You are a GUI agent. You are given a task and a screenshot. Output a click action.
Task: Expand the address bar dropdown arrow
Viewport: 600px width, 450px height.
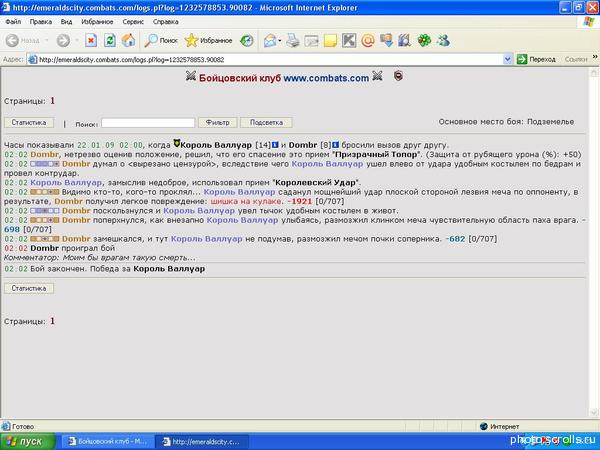pos(507,59)
